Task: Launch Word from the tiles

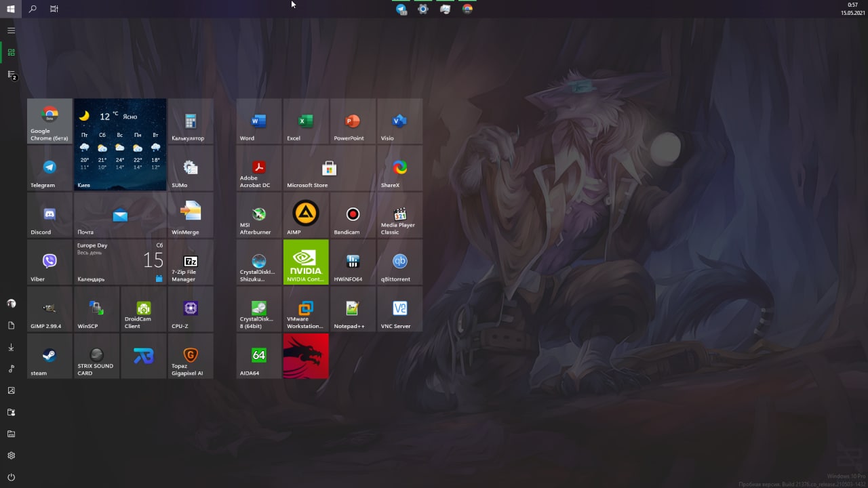Action: pos(258,121)
